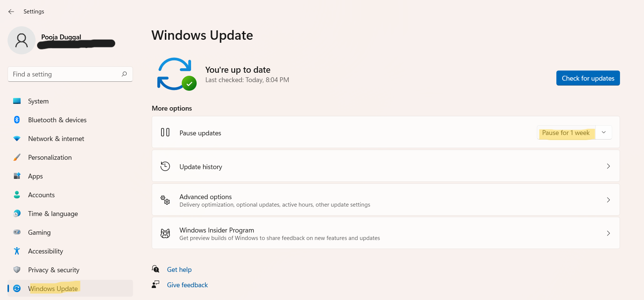Click the Network wifi icon
This screenshot has width=644, height=300.
pos(17,138)
